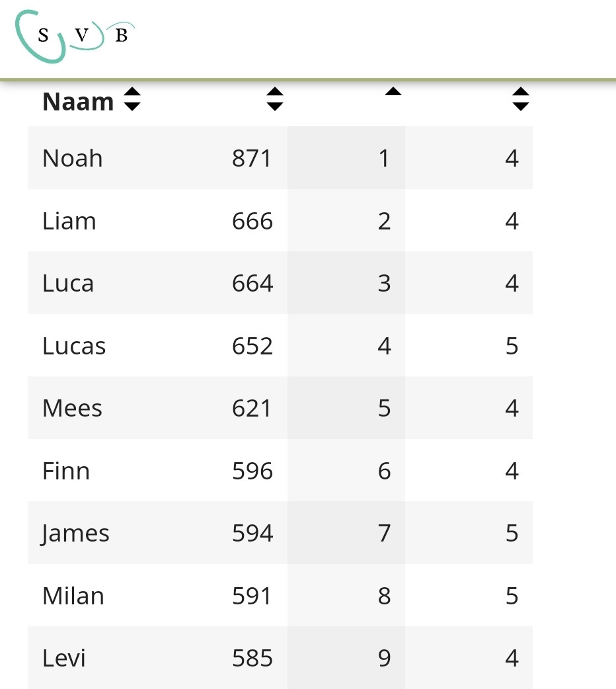The image size is (616, 689).
Task: Click the value 594 in James's row
Action: tap(252, 533)
